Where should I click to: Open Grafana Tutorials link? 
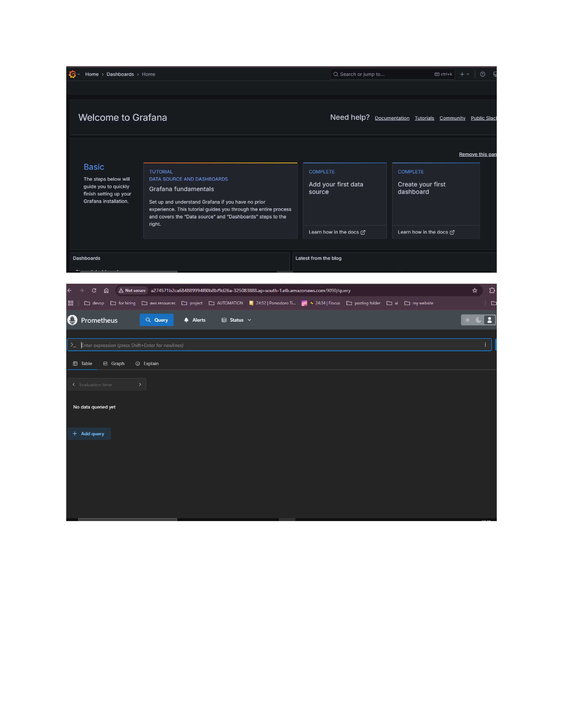click(424, 118)
